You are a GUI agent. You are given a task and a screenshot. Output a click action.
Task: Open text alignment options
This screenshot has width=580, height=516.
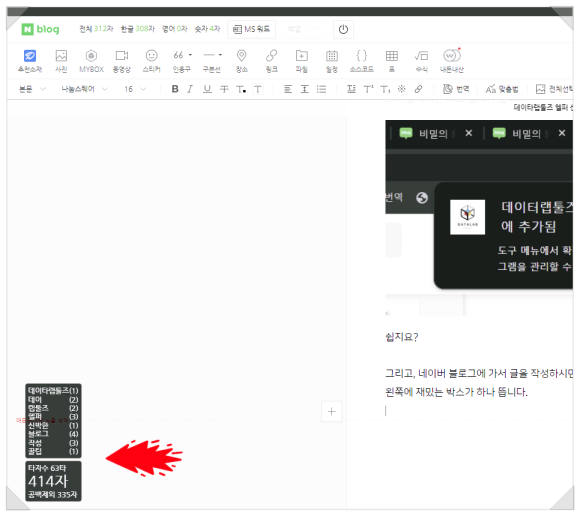288,89
